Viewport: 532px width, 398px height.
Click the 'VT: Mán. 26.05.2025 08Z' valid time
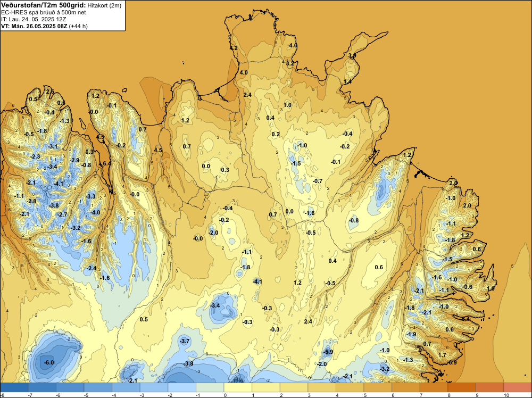[34, 26]
